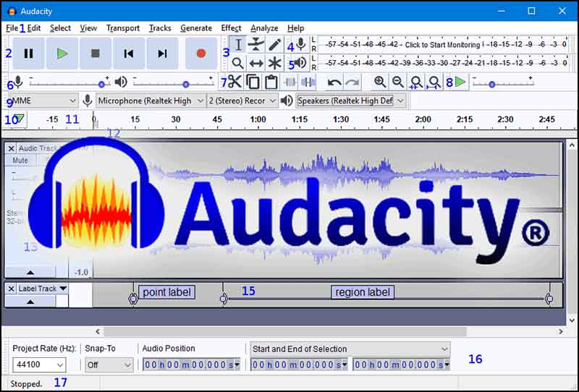579x392 pixels.
Task: Undo the last action
Action: pyautogui.click(x=334, y=82)
